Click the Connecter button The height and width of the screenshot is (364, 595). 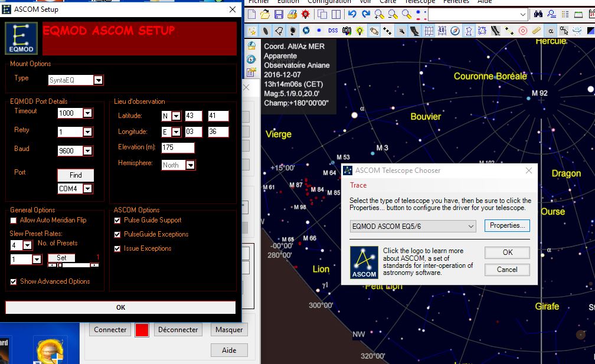pos(110,330)
